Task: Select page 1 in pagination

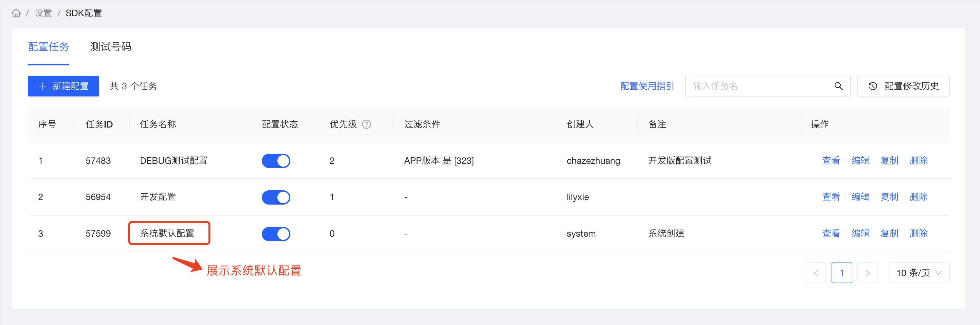Action: click(x=842, y=273)
